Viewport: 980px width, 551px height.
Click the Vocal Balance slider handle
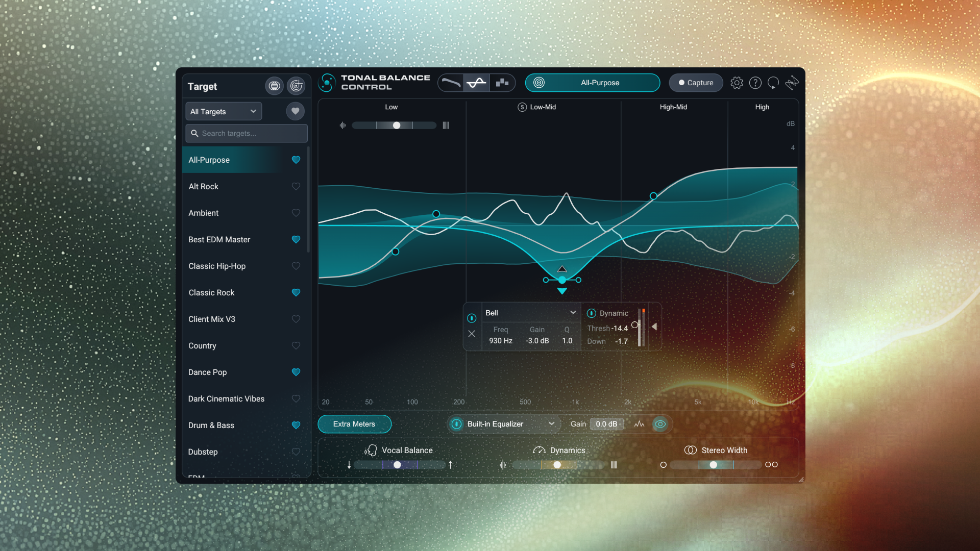pos(397,465)
